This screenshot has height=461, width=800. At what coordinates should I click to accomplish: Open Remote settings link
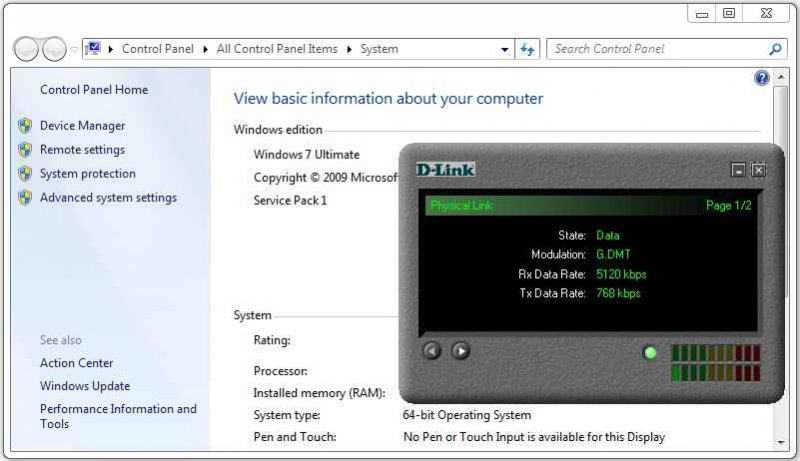point(82,149)
